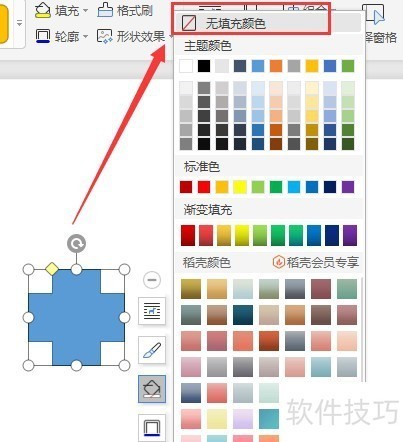Viewport: 403px width, 442px height.
Task: Choose the purple gradient fill swatch
Action: pyautogui.click(x=349, y=235)
